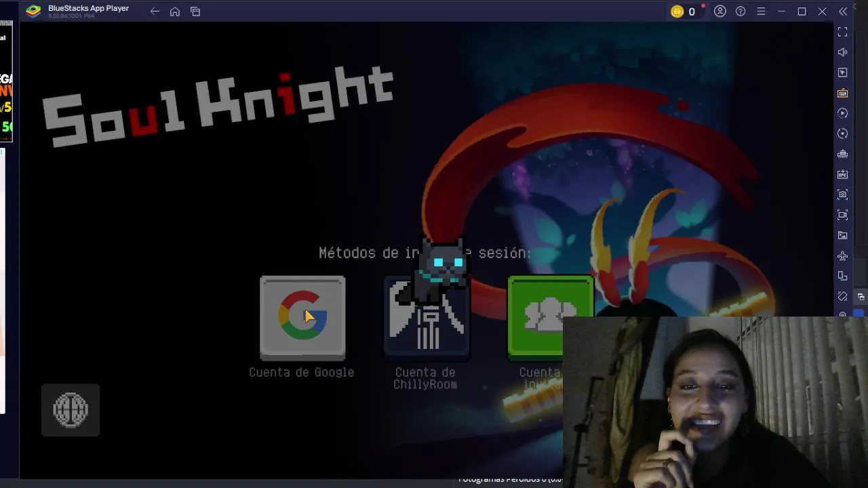
Task: Take a screenshot with the camera icon
Action: tap(843, 195)
